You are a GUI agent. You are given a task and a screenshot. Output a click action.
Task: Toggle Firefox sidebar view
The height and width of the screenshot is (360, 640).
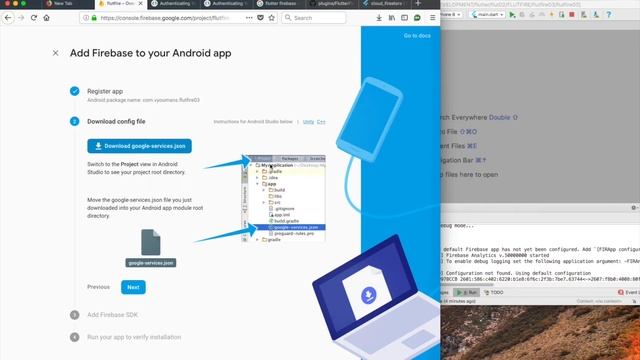tap(404, 18)
